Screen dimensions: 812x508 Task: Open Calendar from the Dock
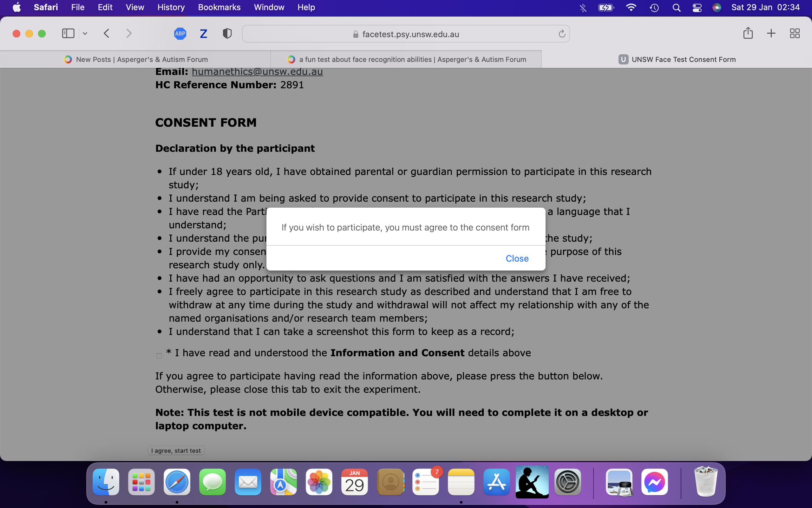pyautogui.click(x=355, y=482)
